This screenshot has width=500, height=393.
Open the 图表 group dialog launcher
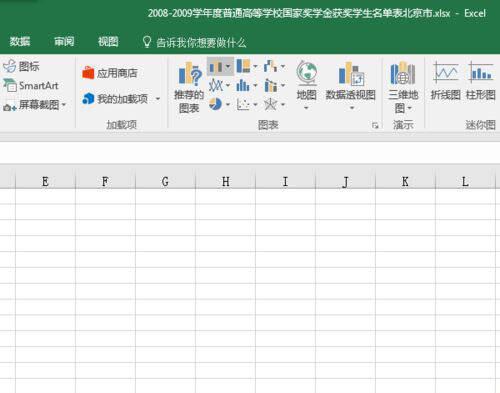pos(375,125)
